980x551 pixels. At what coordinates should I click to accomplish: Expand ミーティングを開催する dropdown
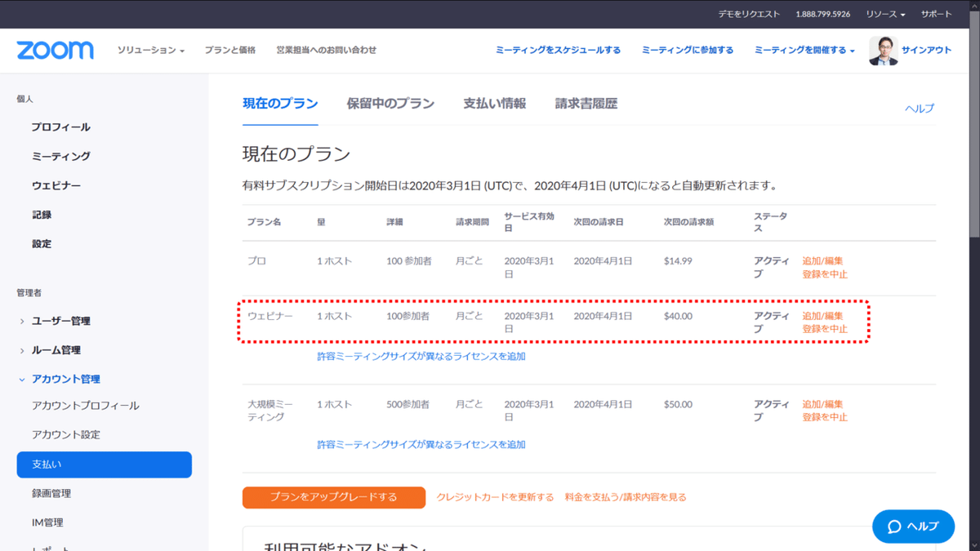[x=804, y=51]
